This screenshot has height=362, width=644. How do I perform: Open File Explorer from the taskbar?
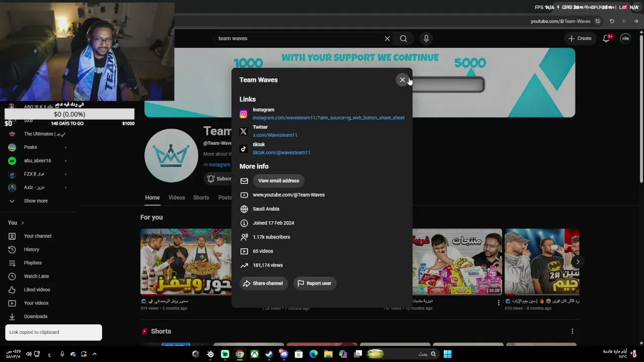[328, 354]
